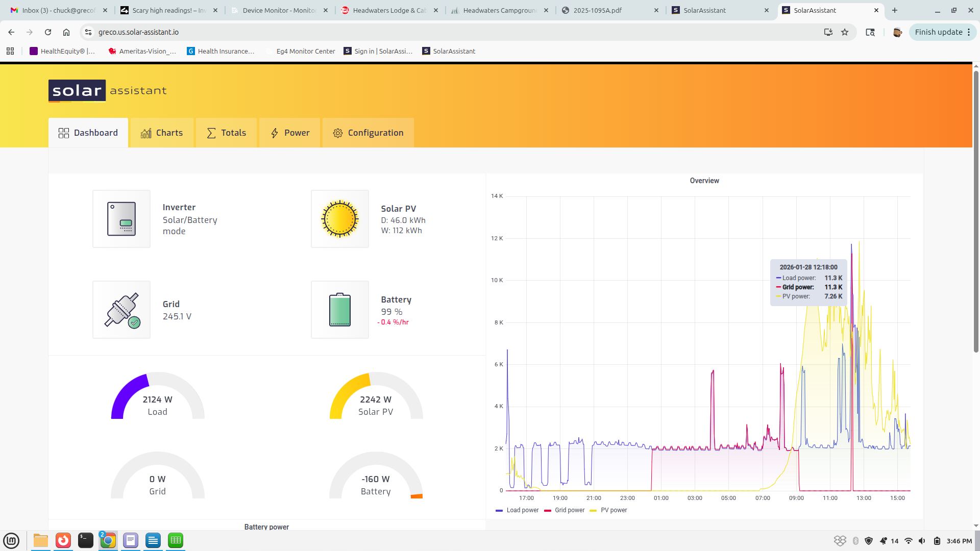Open Chrome from the taskbar
The image size is (980, 551).
pyautogui.click(x=108, y=540)
